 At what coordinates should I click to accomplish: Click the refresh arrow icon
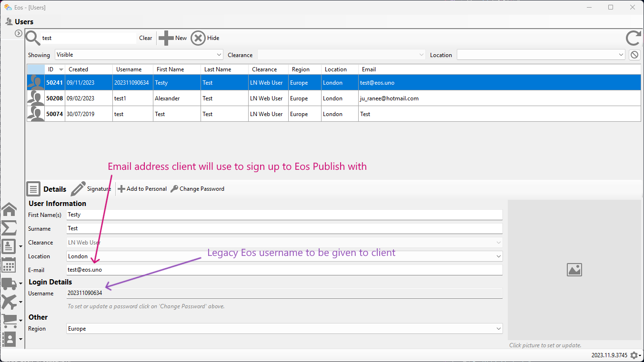pos(633,38)
